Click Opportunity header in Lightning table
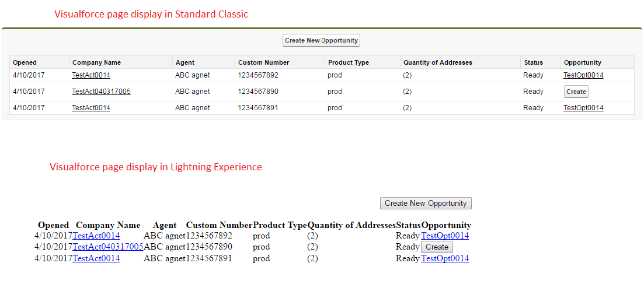 coord(447,225)
